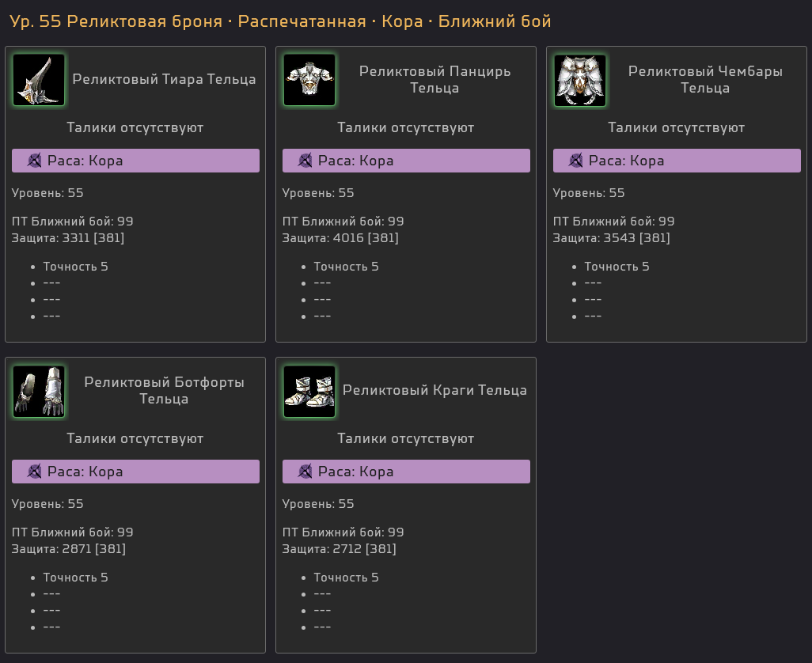Select Талики отсутствуют in the Чембары card

click(677, 127)
